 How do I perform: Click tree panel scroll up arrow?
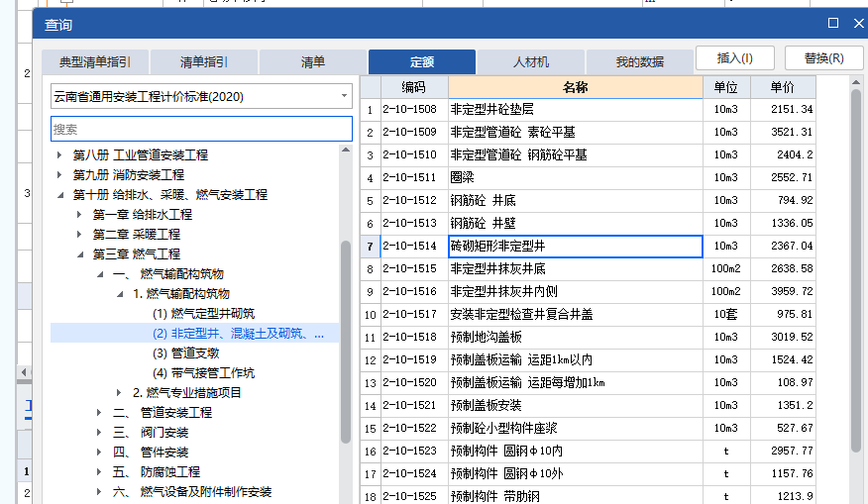(346, 150)
